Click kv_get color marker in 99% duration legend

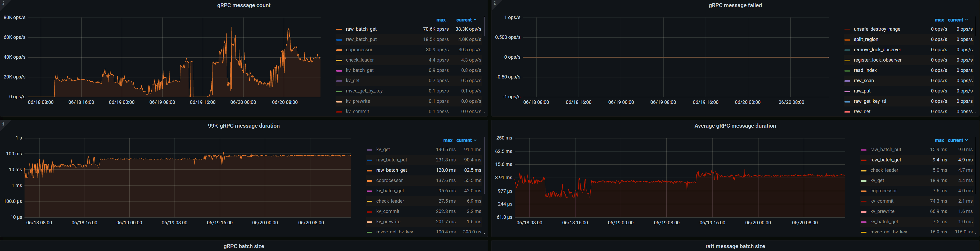(369, 150)
